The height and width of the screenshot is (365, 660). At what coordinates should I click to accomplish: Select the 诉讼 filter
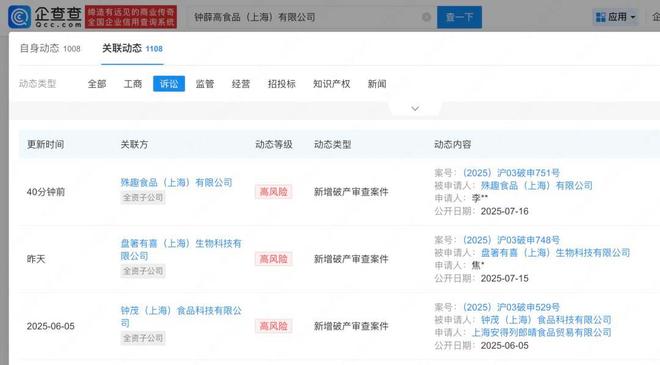(x=169, y=84)
